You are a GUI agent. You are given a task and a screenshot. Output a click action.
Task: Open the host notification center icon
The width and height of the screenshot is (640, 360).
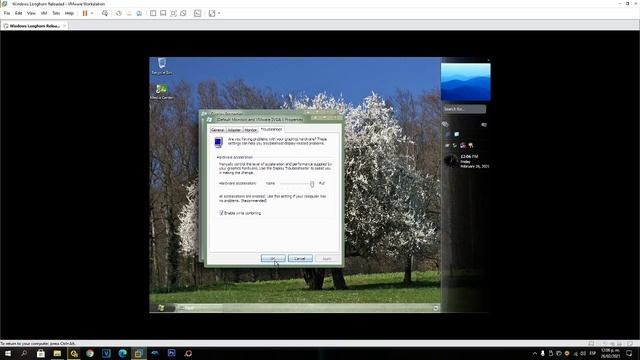point(629,353)
